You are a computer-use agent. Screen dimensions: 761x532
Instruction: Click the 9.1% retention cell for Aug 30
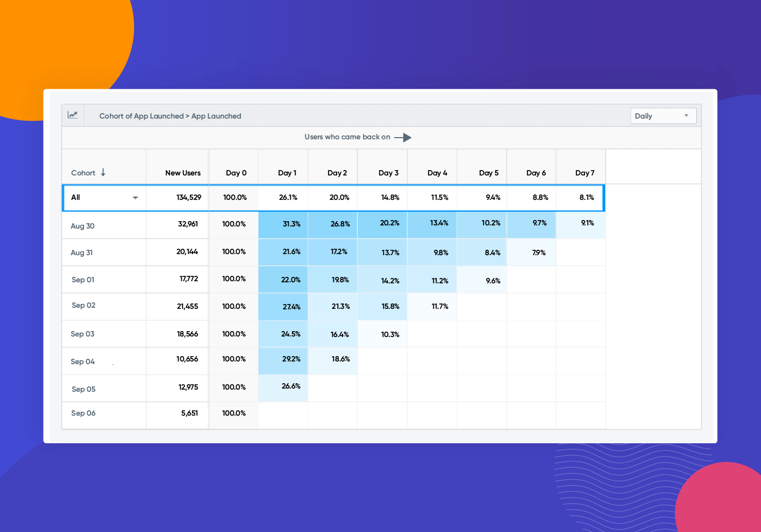(x=581, y=224)
